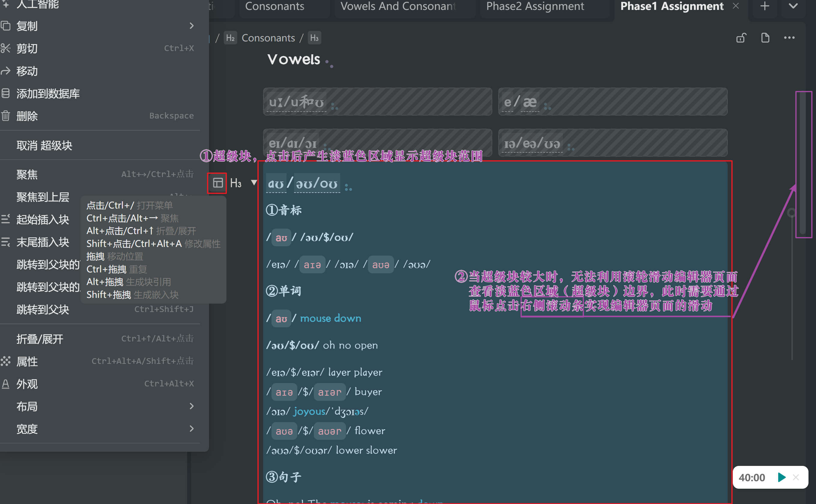This screenshot has width=816, height=504.
Task: Click the super block icon beside H3
Action: [217, 183]
